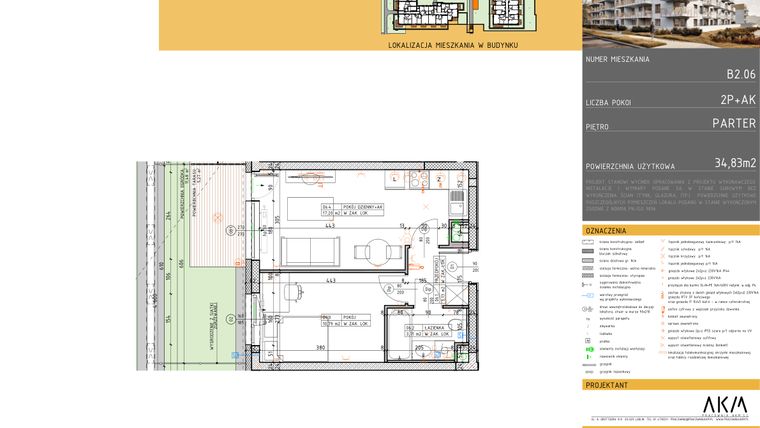The width and height of the screenshot is (760, 428).
Task: Click the PARTER floor level text
Action: pyautogui.click(x=733, y=124)
